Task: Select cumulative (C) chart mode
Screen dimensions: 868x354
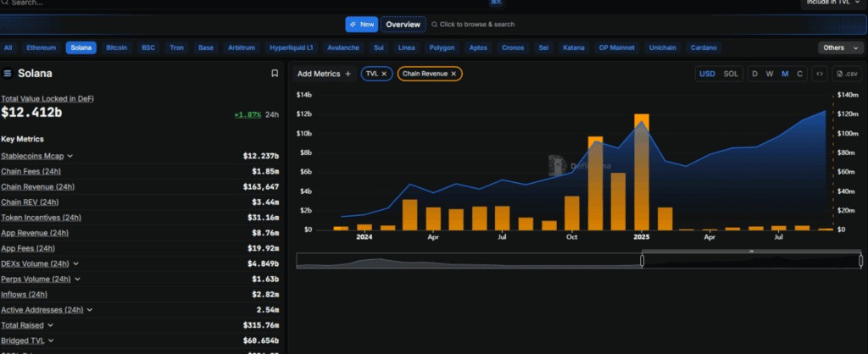Action: [x=799, y=74]
